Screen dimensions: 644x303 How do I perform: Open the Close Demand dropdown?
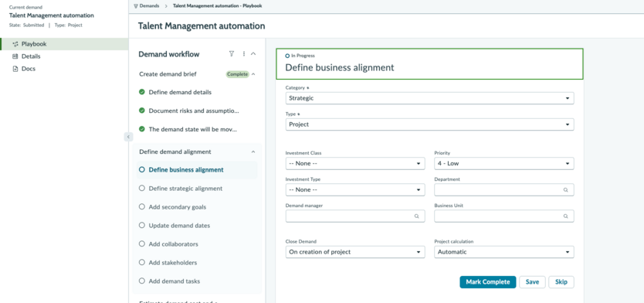click(x=355, y=252)
